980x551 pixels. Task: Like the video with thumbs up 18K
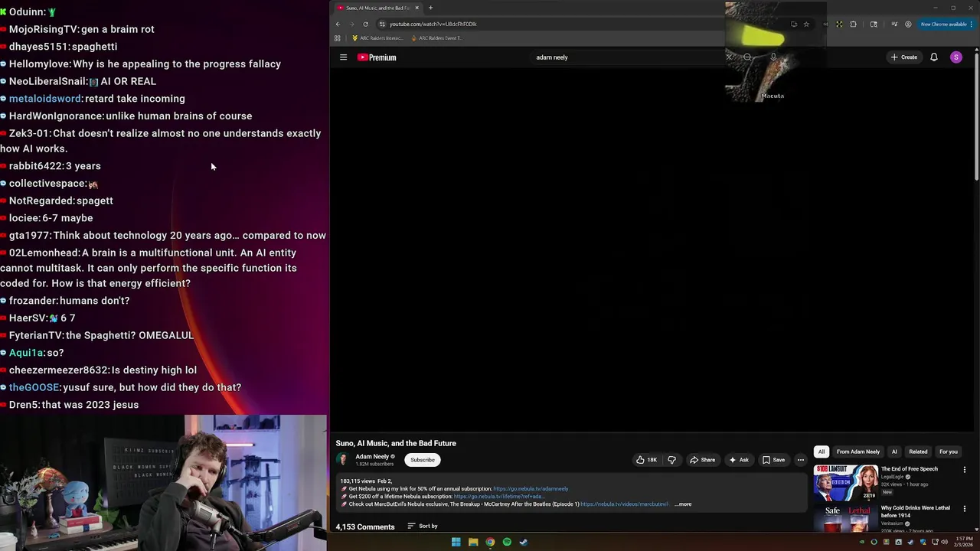pos(646,460)
